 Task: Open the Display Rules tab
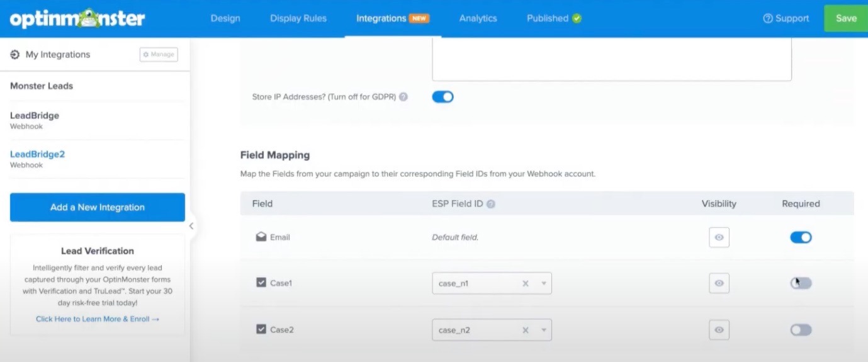298,18
